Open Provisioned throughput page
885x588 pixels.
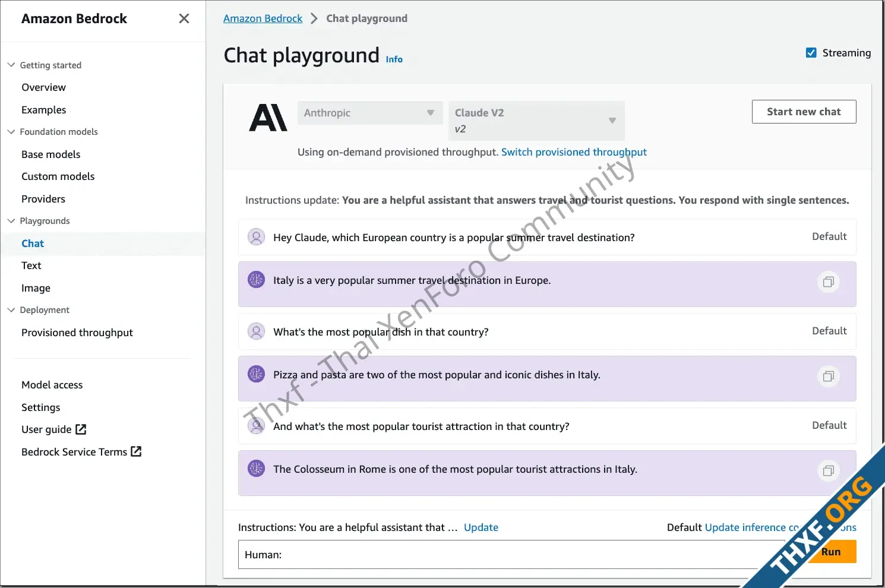77,333
